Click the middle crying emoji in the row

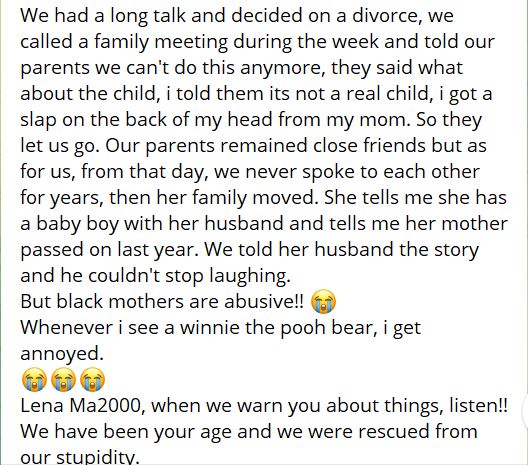point(63,379)
